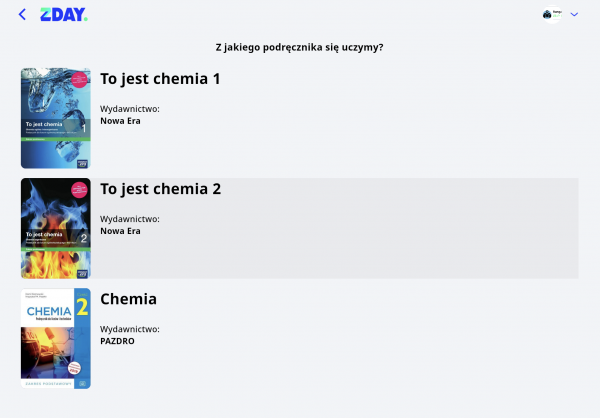Click the pink badge on the chemia 2 cover

point(79,190)
